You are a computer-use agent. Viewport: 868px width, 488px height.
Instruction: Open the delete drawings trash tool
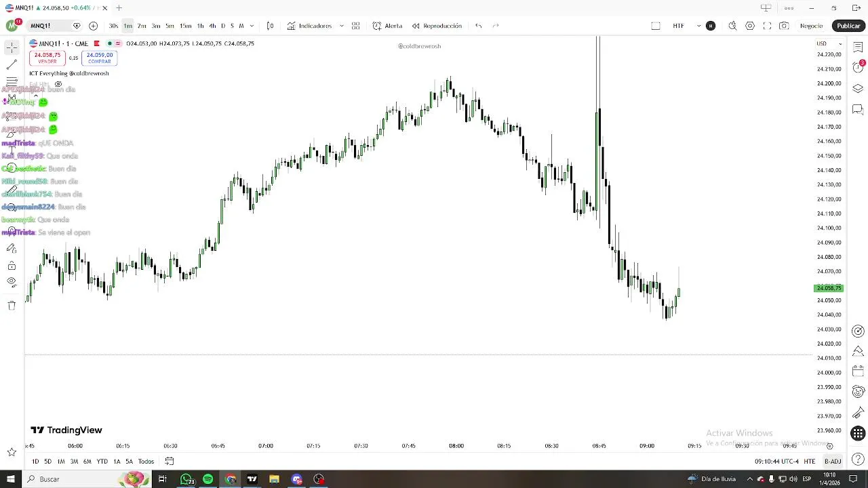point(12,306)
